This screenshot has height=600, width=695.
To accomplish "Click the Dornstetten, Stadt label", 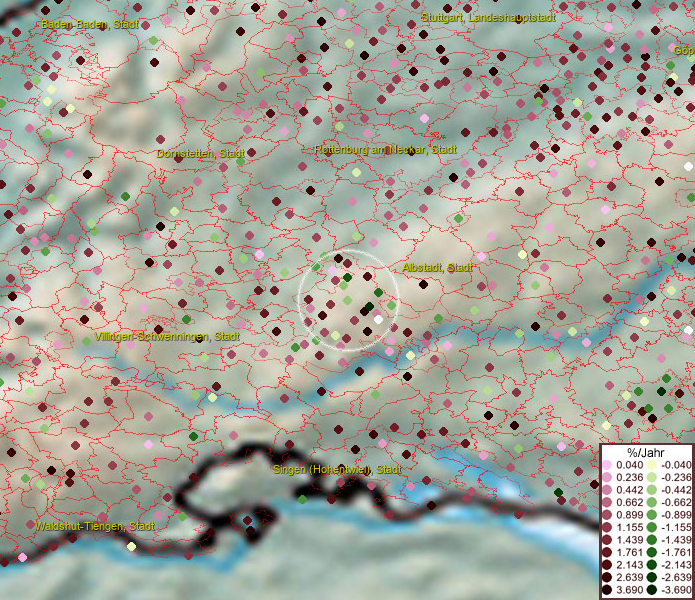I will pyautogui.click(x=200, y=153).
